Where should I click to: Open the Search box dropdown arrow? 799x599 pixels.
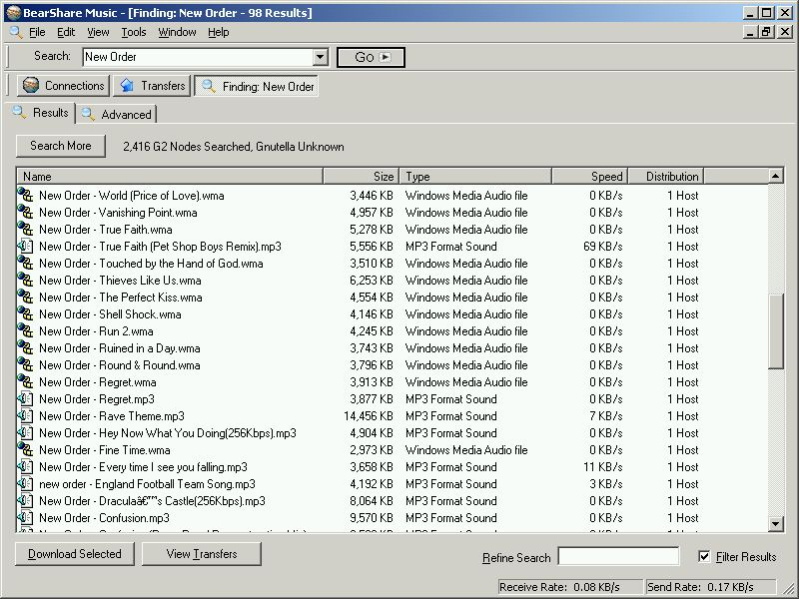click(x=320, y=57)
